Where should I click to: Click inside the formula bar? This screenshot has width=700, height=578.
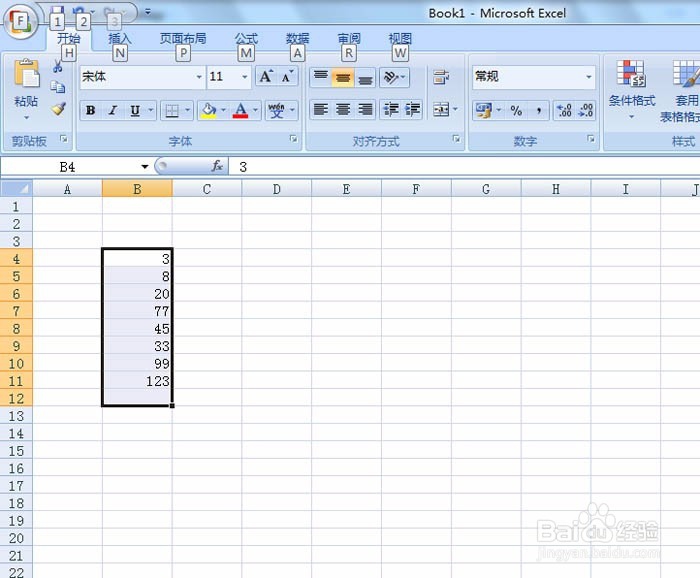click(x=464, y=167)
